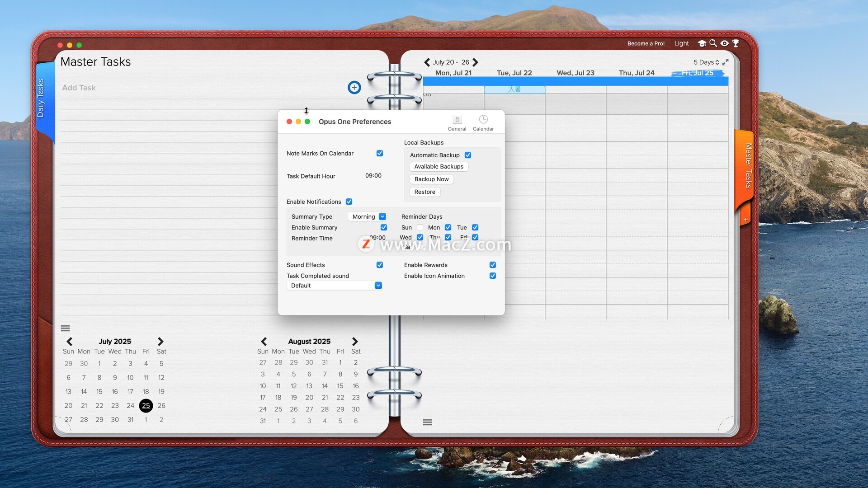This screenshot has width=868, height=488.
Task: Toggle Enable Summary checkbox
Action: click(384, 228)
